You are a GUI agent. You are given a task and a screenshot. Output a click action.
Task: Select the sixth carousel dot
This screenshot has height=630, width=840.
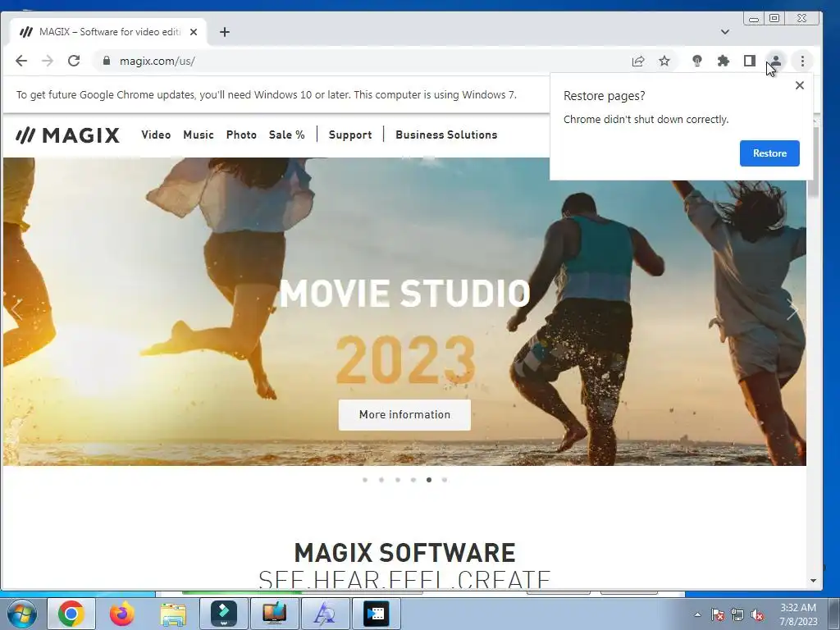click(445, 480)
